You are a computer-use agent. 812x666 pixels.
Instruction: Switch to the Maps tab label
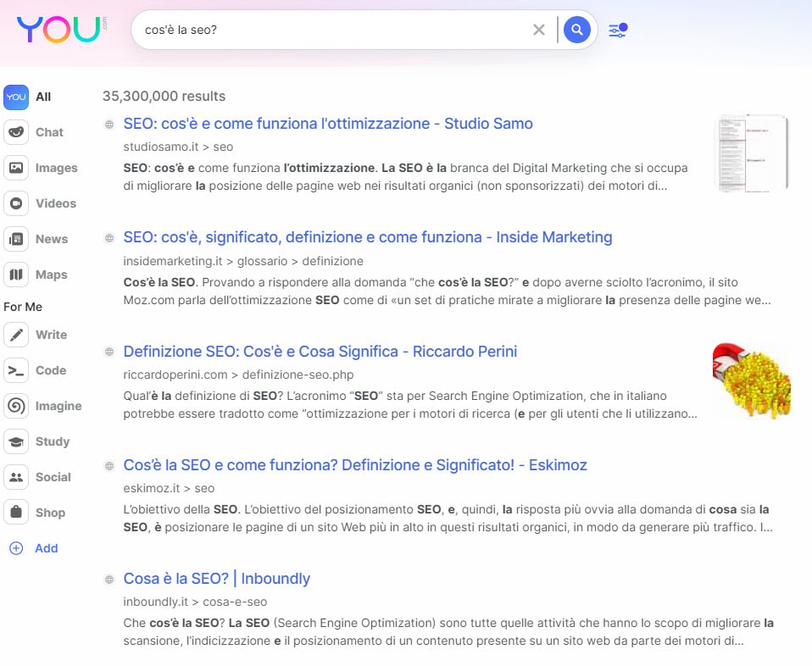[51, 275]
